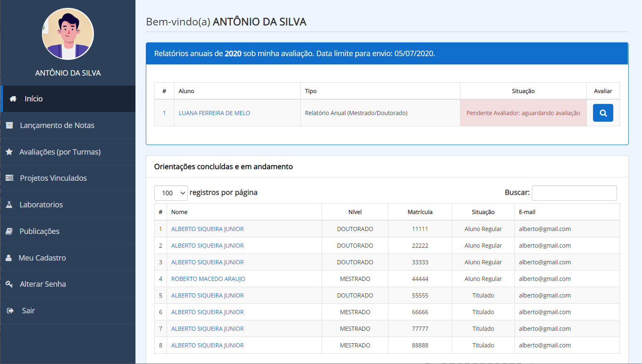
Task: Click the ANTÔNIO DA SILVA sidebar name
Action: click(68, 73)
